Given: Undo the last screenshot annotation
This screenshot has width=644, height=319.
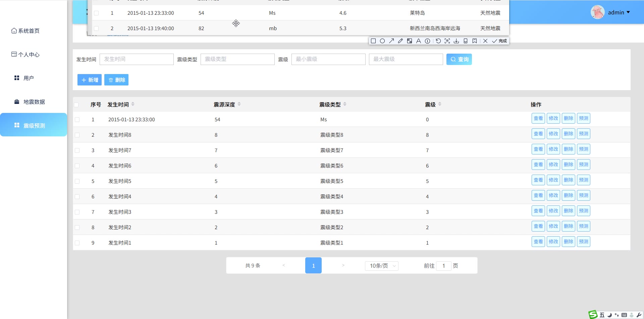Looking at the screenshot, I should point(438,41).
